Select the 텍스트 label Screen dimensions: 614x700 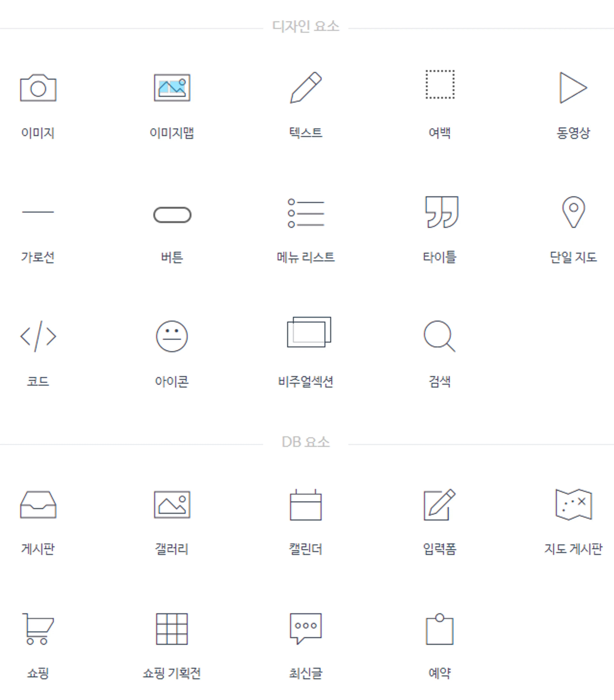click(x=306, y=133)
